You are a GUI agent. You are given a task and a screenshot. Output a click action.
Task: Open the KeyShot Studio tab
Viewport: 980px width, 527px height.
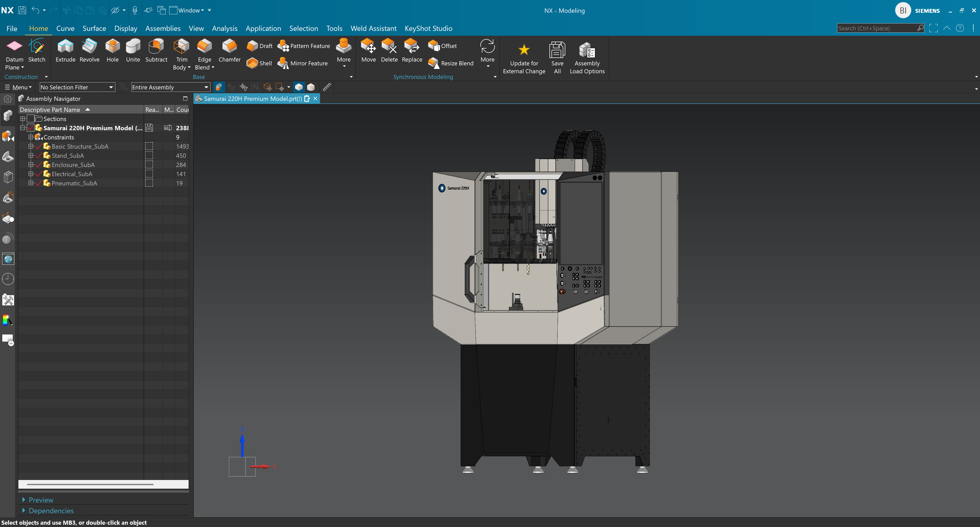(428, 28)
